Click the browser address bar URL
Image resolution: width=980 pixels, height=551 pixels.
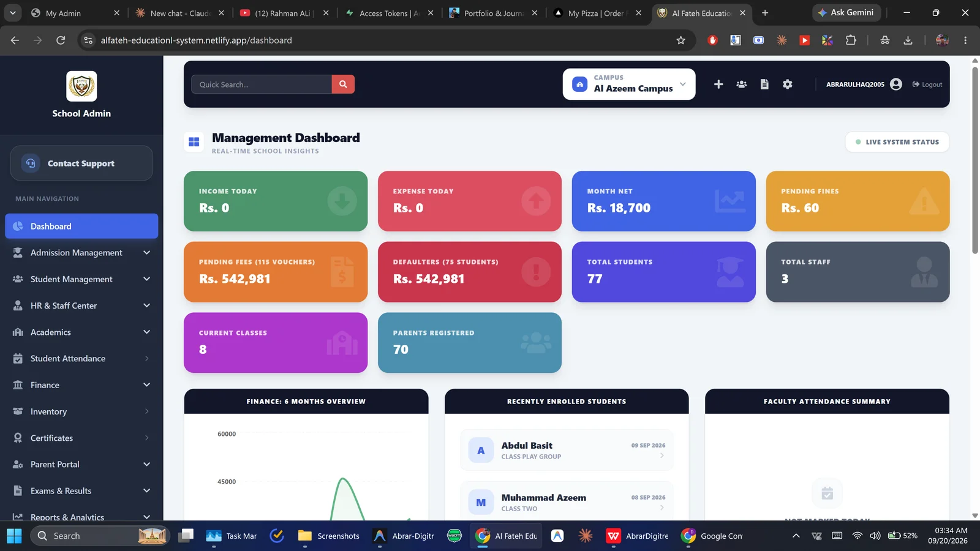tap(196, 40)
